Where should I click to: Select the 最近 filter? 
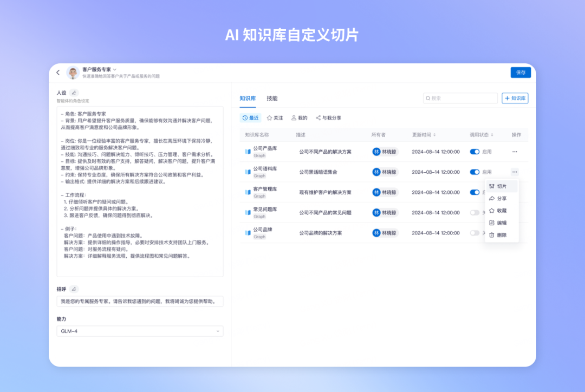pos(250,118)
